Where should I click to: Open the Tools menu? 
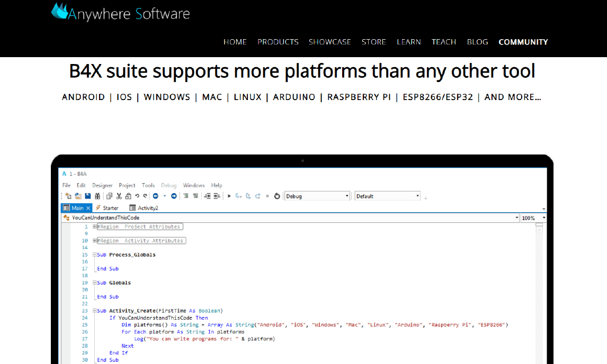point(148,185)
